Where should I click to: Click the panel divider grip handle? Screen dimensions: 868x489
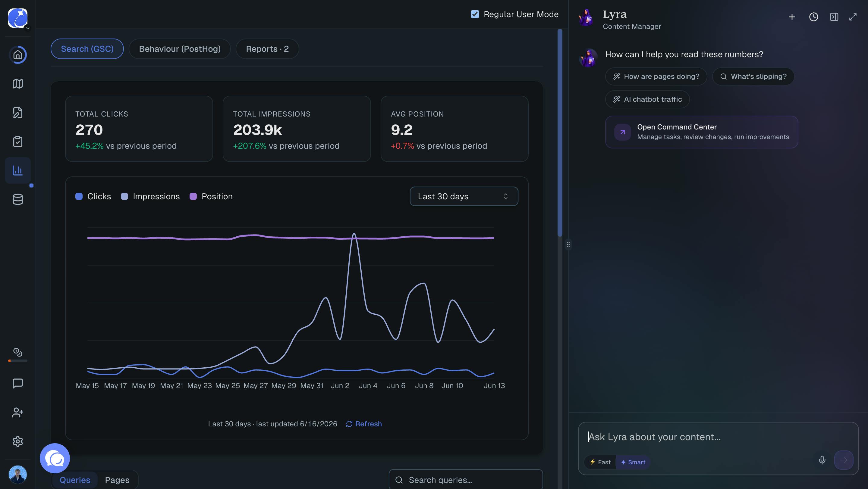point(568,244)
